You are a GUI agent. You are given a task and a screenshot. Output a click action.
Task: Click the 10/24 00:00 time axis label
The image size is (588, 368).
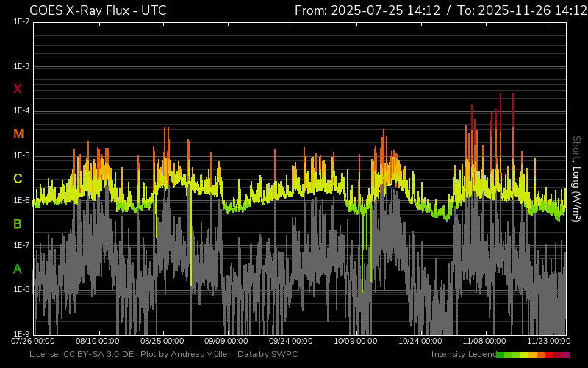click(420, 342)
